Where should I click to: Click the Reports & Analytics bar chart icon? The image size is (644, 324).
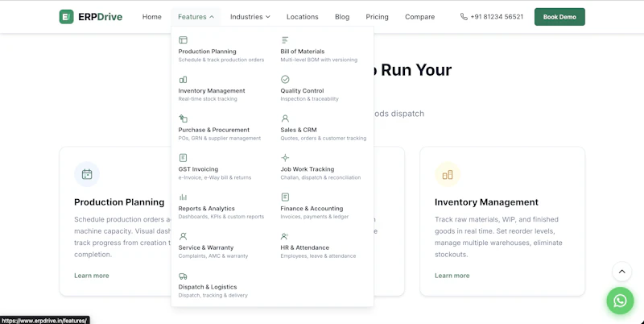(x=184, y=197)
